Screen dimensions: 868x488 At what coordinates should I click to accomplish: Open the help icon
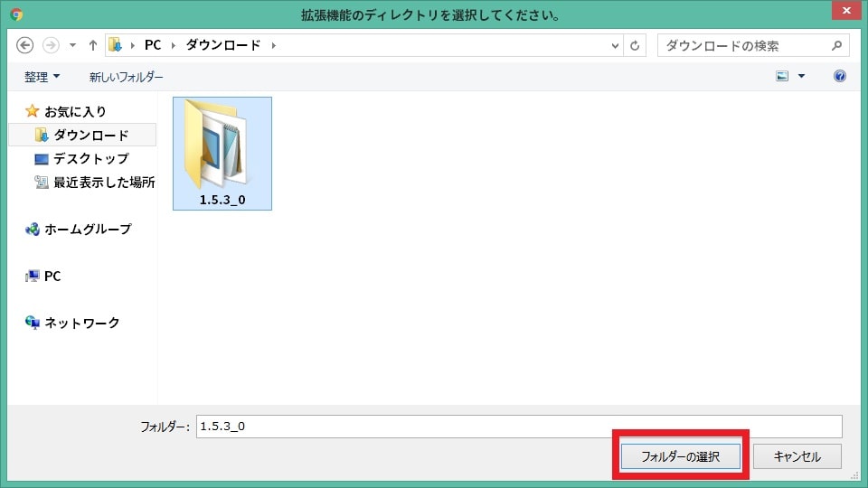(839, 76)
